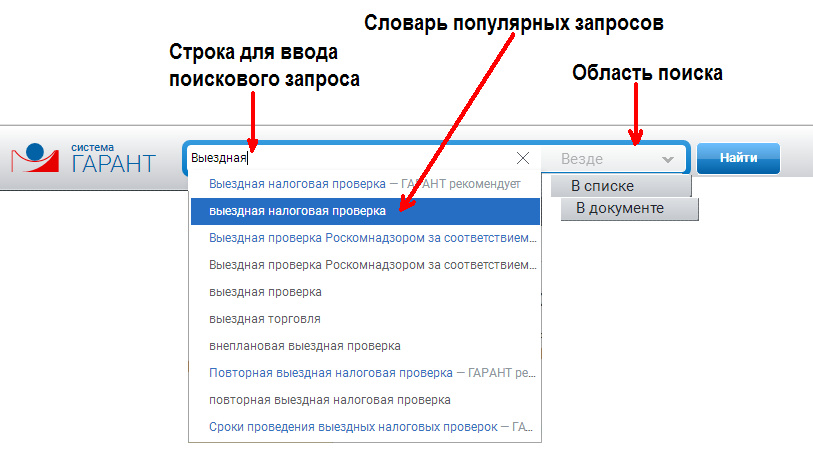This screenshot has height=464, width=813.
Task: Clear the search text with the X icon
Action: click(x=523, y=158)
